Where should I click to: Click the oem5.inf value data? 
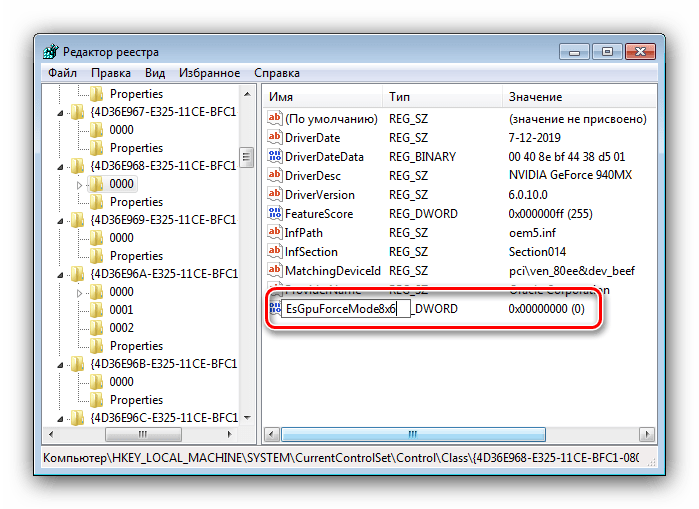coord(532,233)
